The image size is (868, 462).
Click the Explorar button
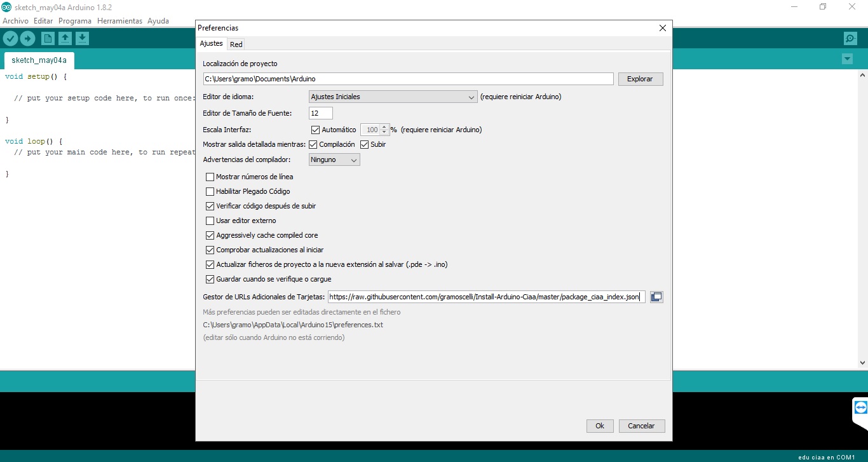click(x=640, y=79)
